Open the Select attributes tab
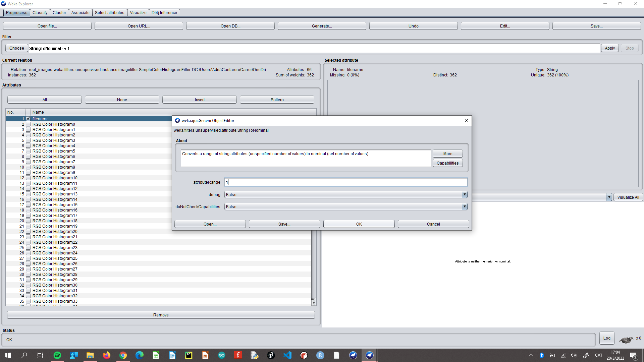 [109, 13]
